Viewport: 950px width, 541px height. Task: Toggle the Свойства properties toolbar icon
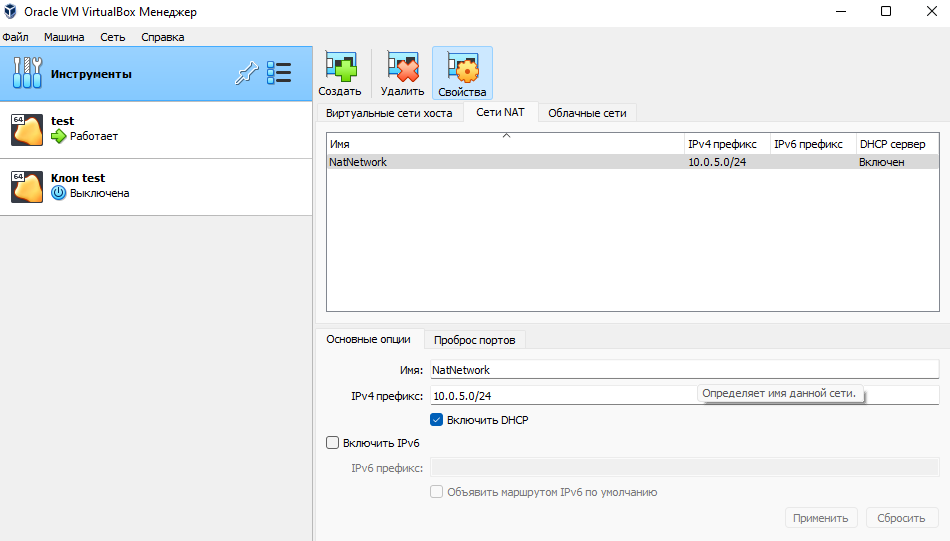pos(462,73)
